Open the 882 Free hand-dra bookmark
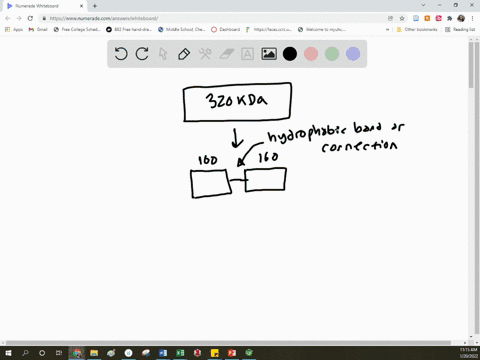This screenshot has height=360, width=480. [129, 29]
